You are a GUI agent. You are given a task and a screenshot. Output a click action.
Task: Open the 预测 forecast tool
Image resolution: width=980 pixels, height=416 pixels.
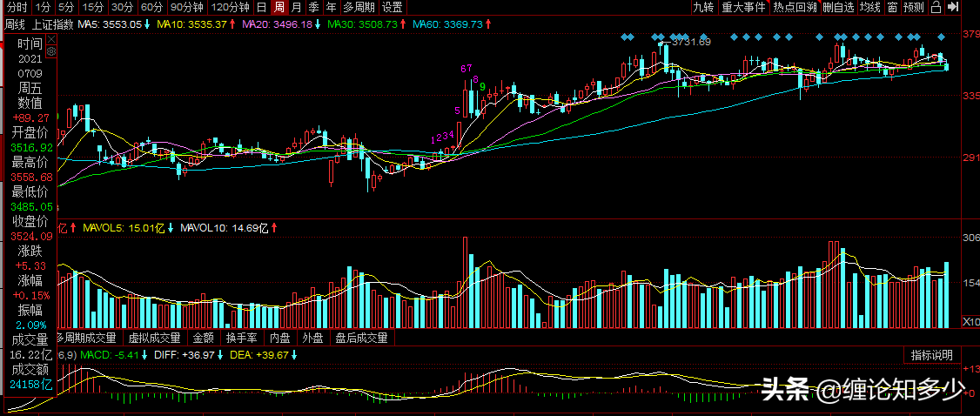914,8
